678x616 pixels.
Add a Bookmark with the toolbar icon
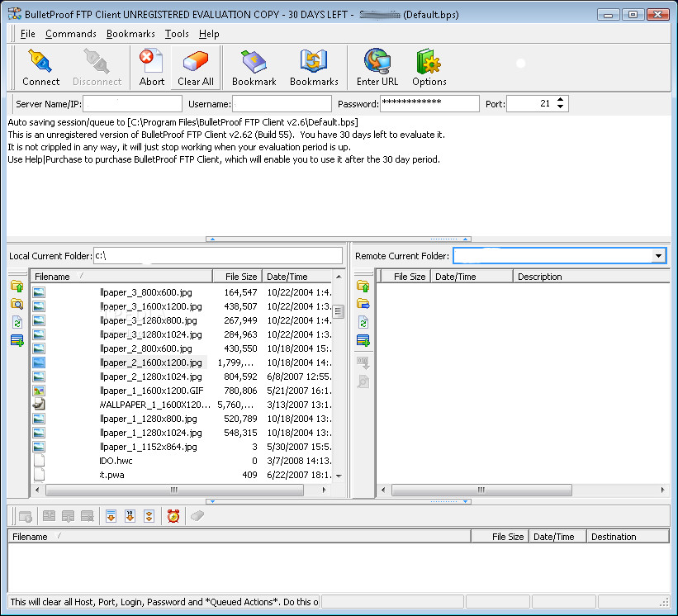pyautogui.click(x=254, y=61)
